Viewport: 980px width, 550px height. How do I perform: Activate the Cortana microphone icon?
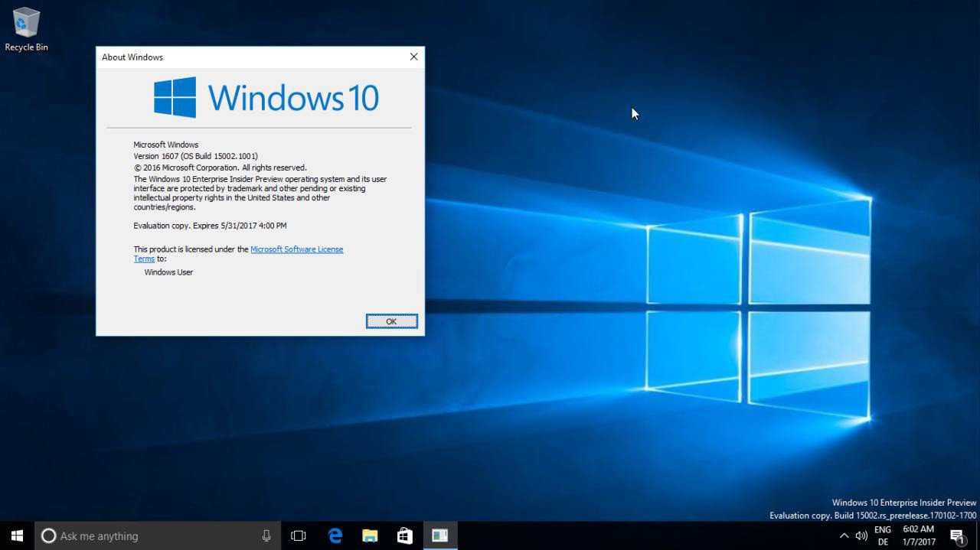point(266,535)
